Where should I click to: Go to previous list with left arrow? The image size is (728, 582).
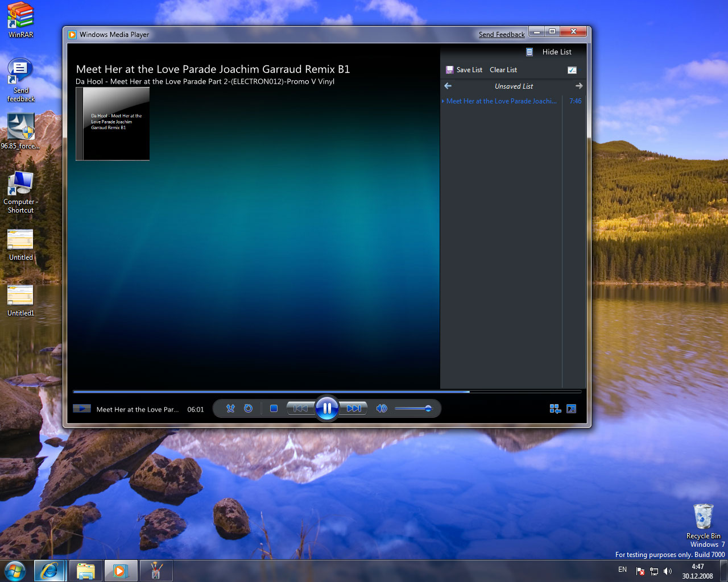[x=448, y=86]
